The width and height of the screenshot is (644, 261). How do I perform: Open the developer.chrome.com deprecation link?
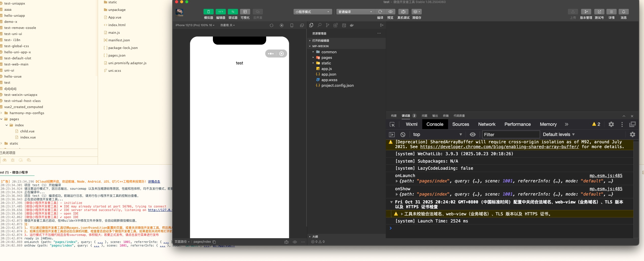499,147
